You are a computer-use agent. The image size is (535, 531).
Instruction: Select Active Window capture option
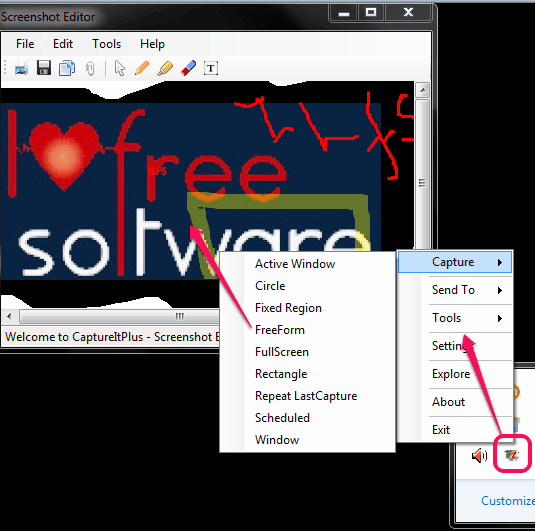coord(307,264)
